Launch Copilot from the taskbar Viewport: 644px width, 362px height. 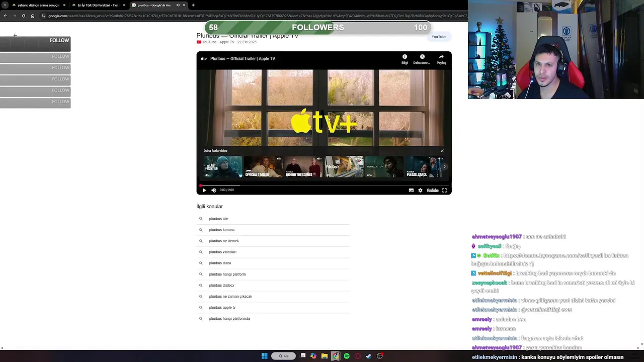[x=313, y=356]
